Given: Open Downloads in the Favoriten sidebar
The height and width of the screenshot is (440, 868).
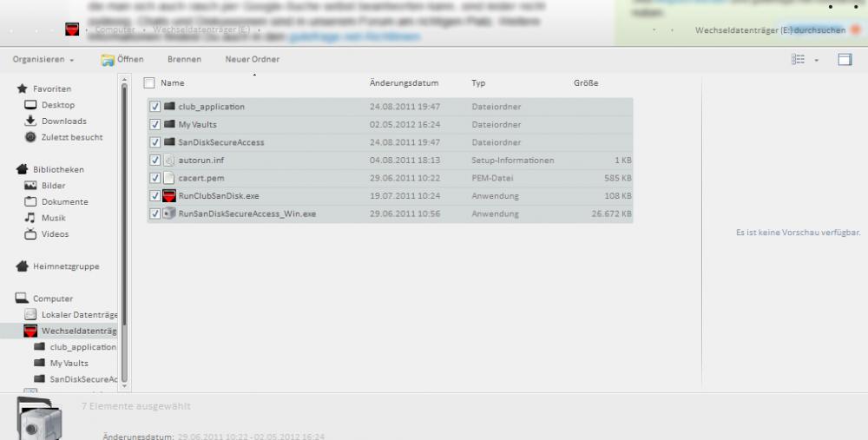Looking at the screenshot, I should [x=63, y=121].
